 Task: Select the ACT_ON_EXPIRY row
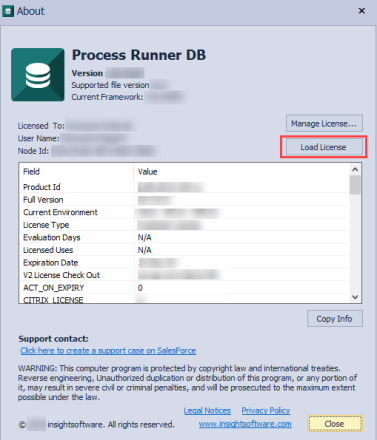(x=184, y=288)
